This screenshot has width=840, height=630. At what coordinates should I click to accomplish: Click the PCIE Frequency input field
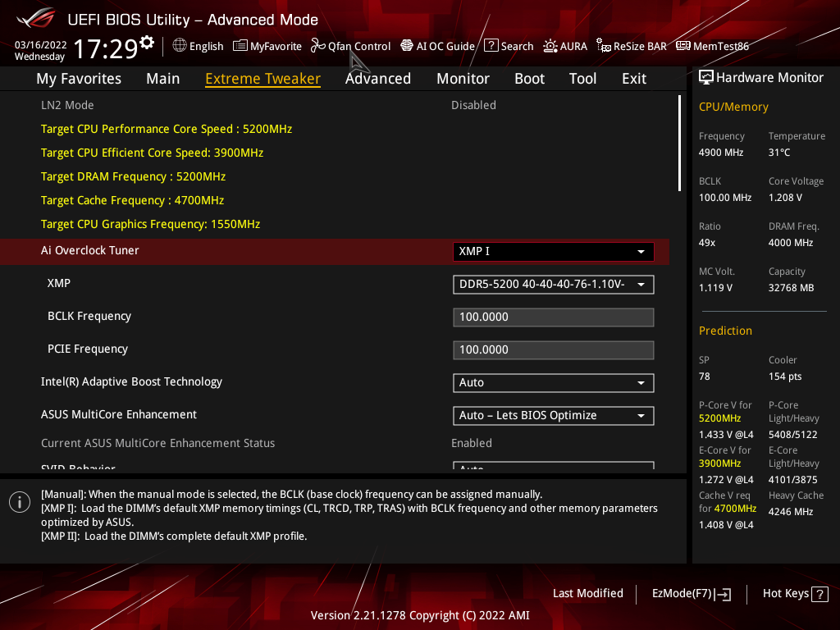pyautogui.click(x=554, y=349)
